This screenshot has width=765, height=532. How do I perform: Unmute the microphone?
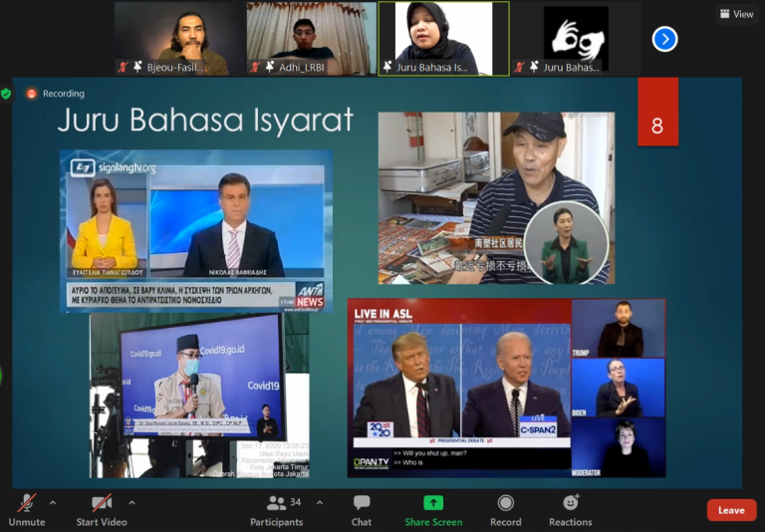coord(27,510)
